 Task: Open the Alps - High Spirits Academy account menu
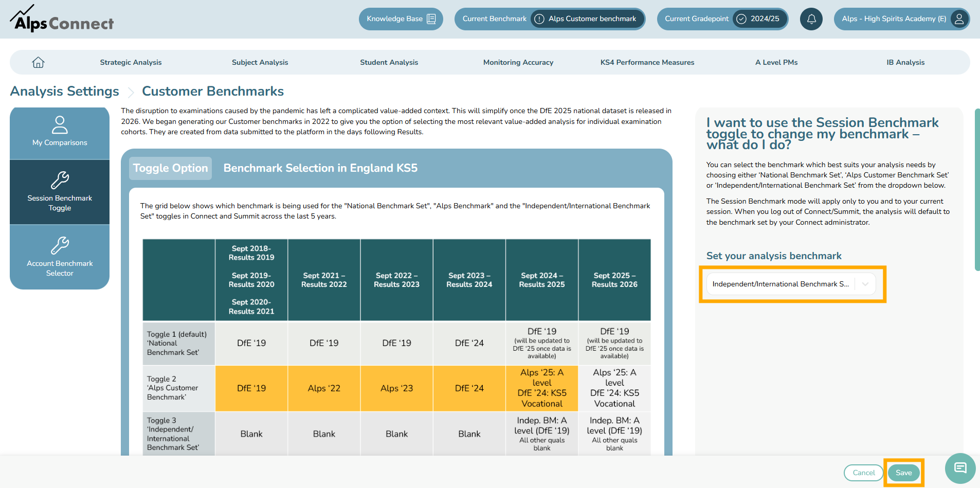point(894,19)
